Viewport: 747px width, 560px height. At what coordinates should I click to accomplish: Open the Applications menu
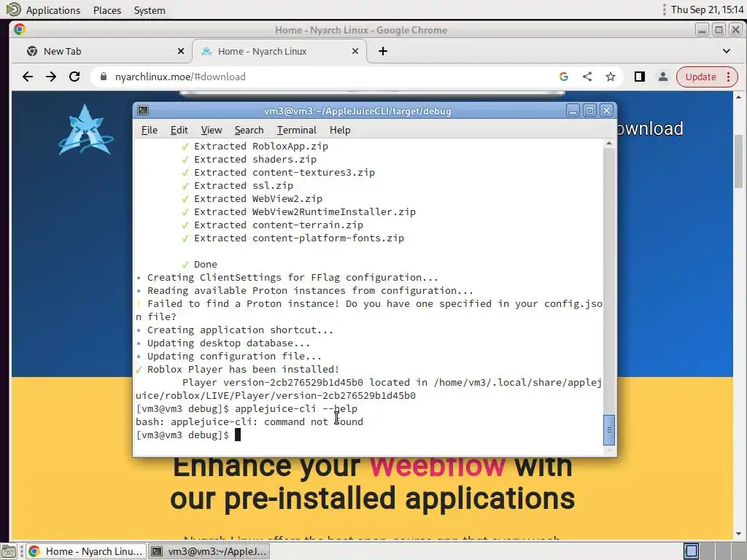53,10
